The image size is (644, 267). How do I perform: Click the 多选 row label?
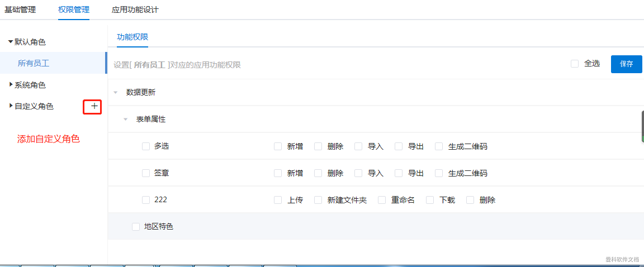162,146
